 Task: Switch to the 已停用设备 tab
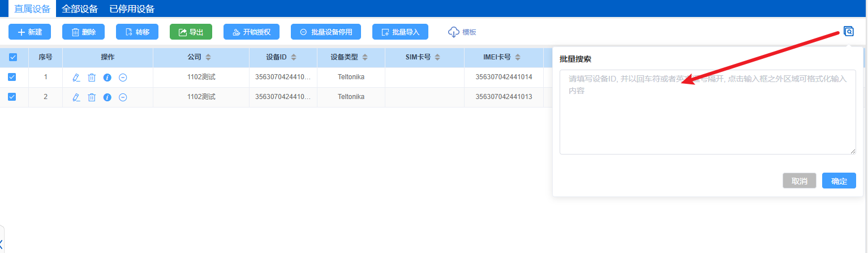click(x=132, y=8)
